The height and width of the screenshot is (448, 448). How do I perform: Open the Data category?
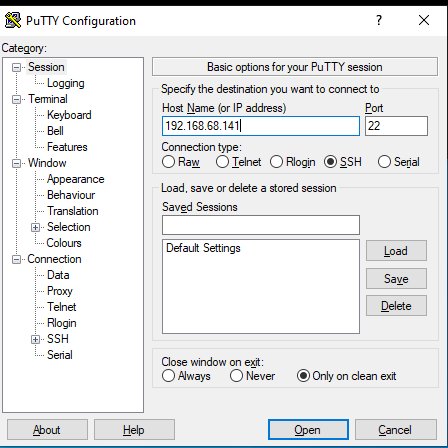58,275
